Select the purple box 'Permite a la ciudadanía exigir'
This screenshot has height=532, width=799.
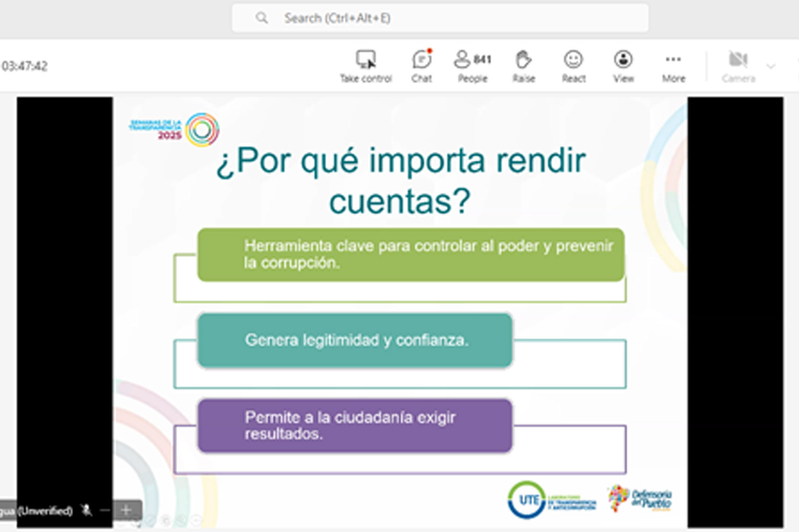355,426
